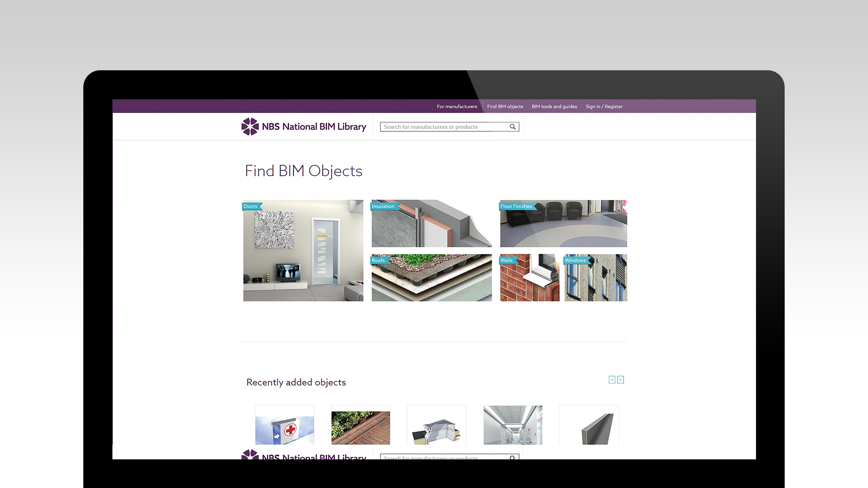868x488 pixels.
Task: Open the Walls category
Action: tap(507, 260)
